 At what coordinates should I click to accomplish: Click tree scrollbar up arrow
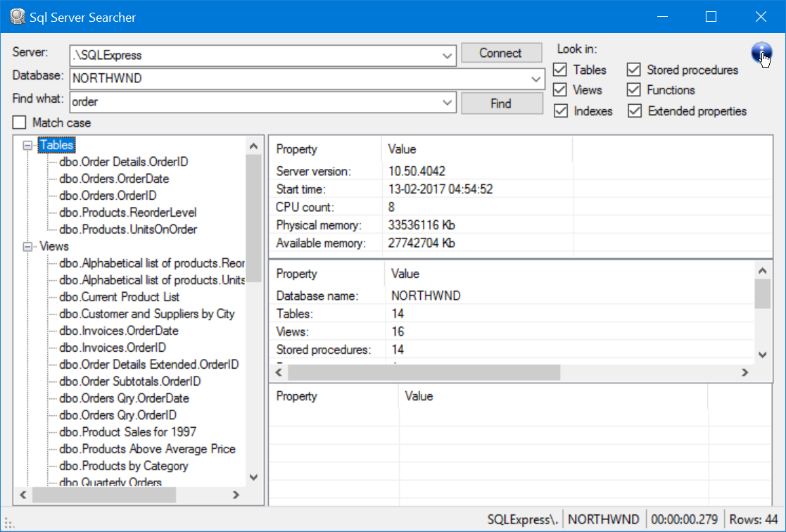click(253, 146)
